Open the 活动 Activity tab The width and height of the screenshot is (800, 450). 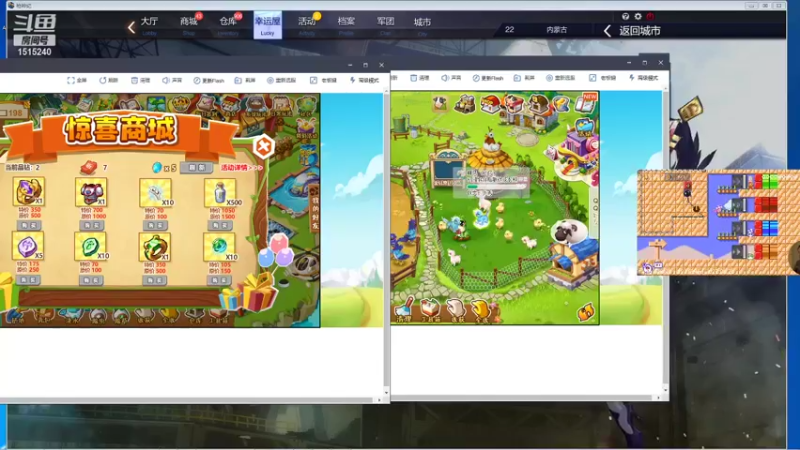(307, 25)
